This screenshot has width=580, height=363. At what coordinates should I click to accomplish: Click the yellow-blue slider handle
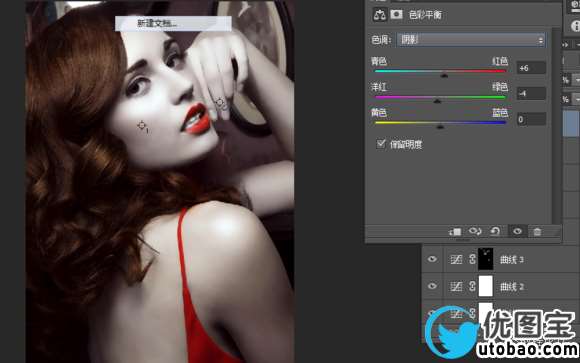(440, 127)
